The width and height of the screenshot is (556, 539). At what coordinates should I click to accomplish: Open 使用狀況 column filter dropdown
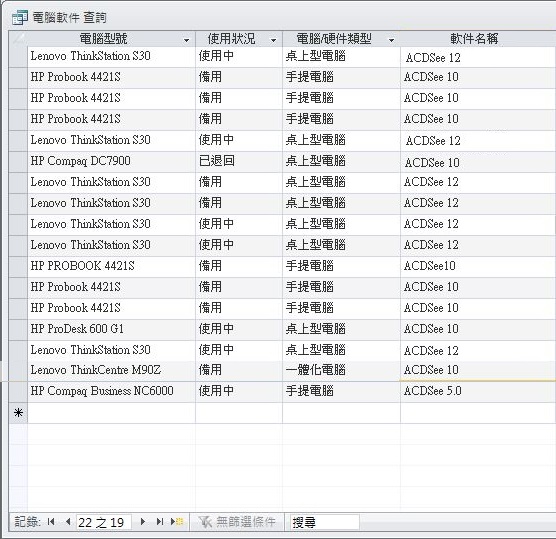click(273, 40)
